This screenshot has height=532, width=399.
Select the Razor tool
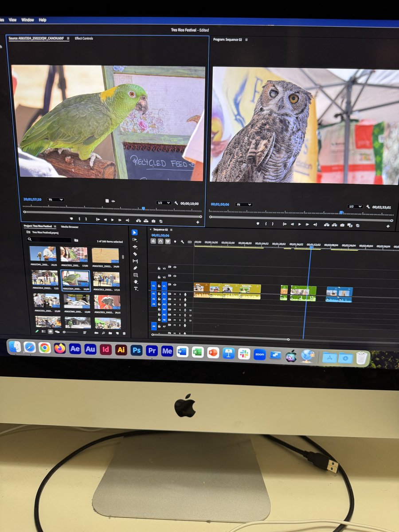135,254
